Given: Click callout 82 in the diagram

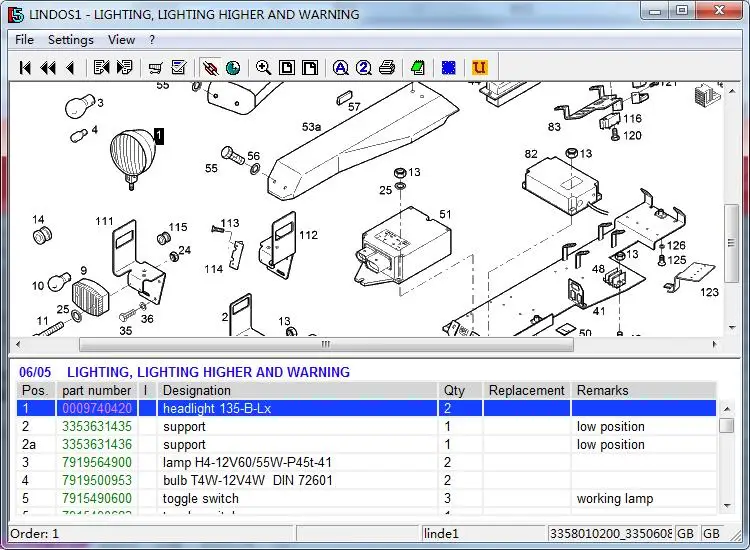Looking at the screenshot, I should pos(531,154).
